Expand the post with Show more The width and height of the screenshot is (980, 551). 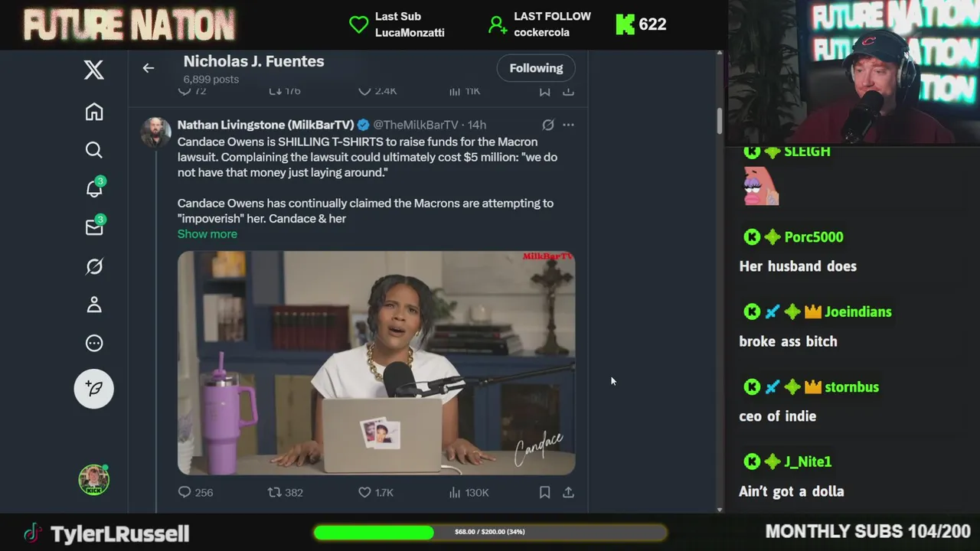click(207, 234)
